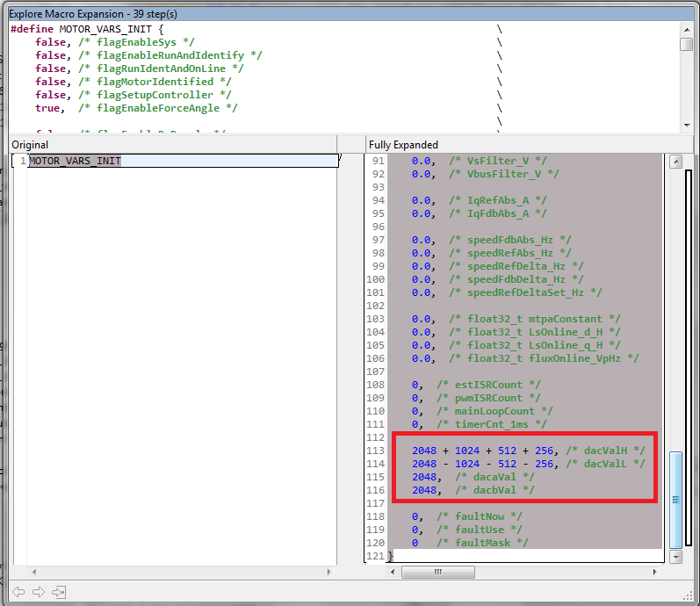Screen dimensions: 700x606
Task: Click line 104 LsOnline_d_H
Action: tap(516, 332)
